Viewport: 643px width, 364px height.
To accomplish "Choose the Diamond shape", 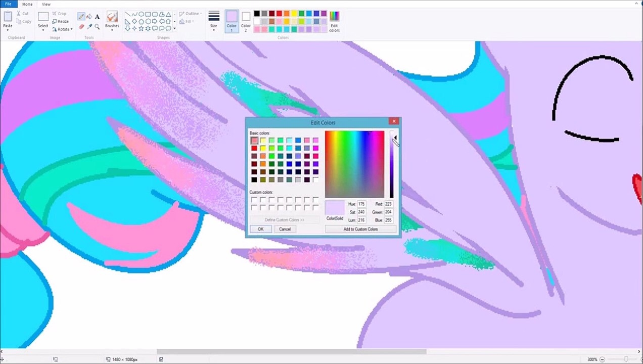I will [x=134, y=21].
